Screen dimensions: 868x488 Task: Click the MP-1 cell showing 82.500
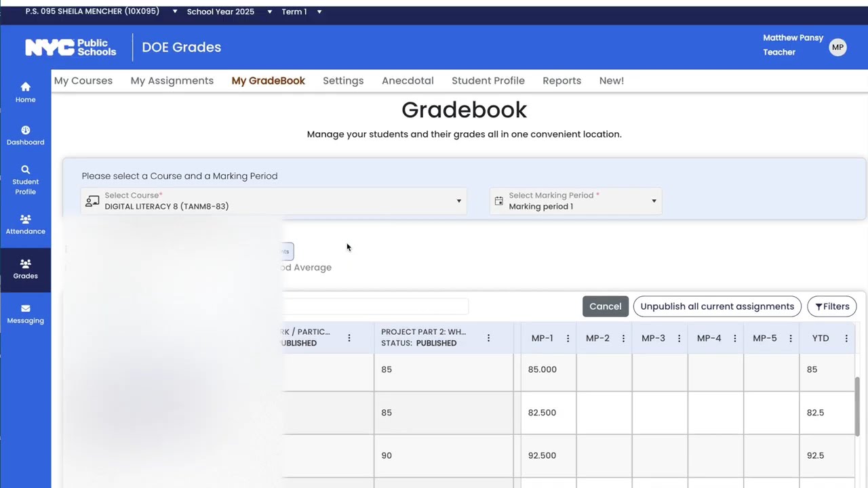coord(549,413)
